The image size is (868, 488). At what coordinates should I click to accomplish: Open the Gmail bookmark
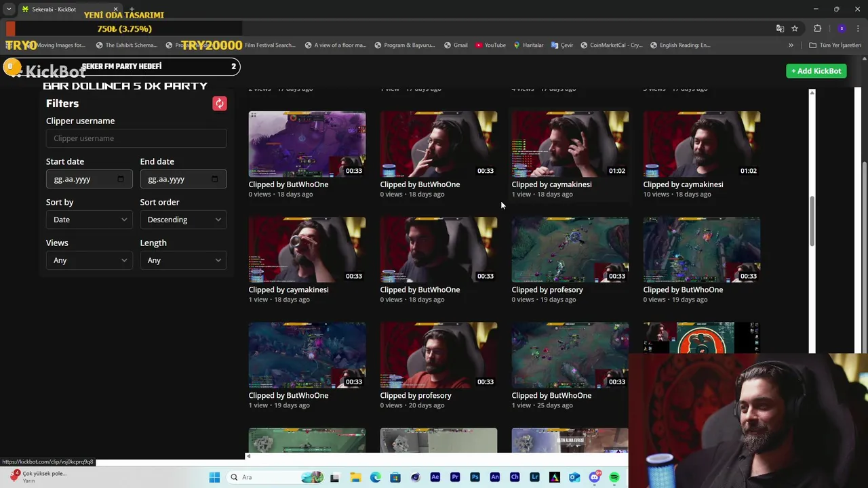pos(456,45)
